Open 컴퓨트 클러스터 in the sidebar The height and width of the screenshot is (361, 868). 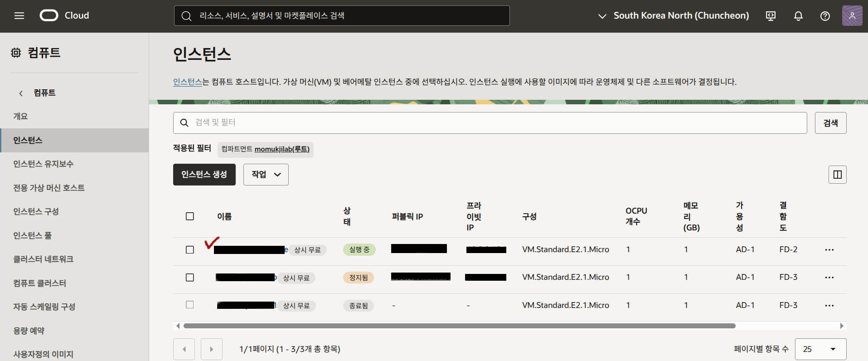[40, 283]
